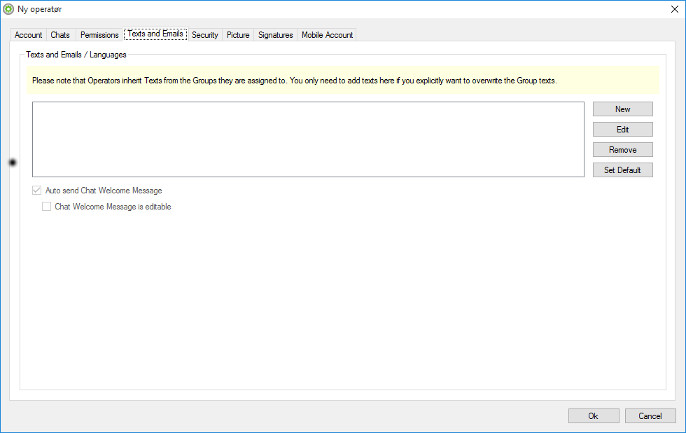Viewport: 686px width, 433px height.
Task: Select the Texts and Emails tab
Action: pos(155,34)
